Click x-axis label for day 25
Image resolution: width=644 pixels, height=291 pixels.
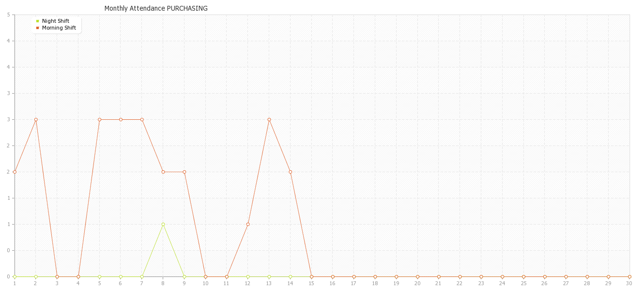click(x=523, y=283)
